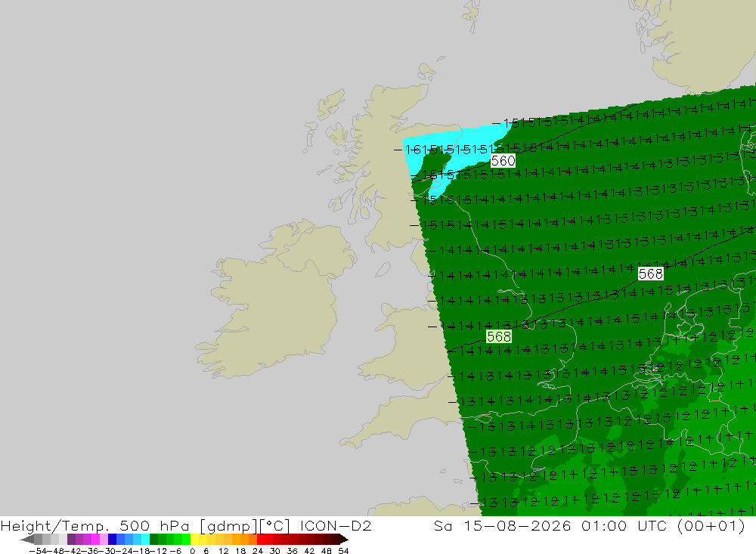The width and height of the screenshot is (756, 554).
Task: Click the 36 legend value
Action: pyautogui.click(x=292, y=551)
